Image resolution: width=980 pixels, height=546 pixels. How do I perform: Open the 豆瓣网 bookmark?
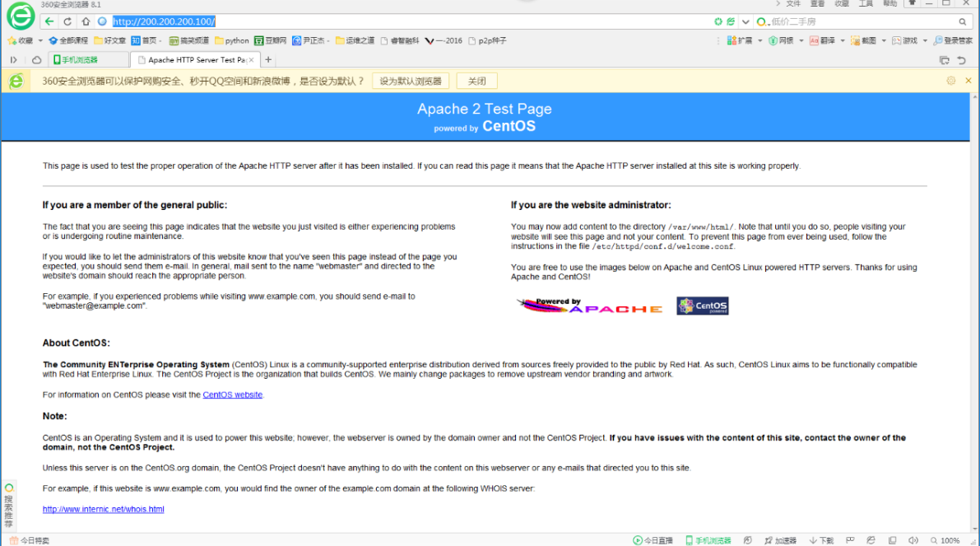[270, 40]
